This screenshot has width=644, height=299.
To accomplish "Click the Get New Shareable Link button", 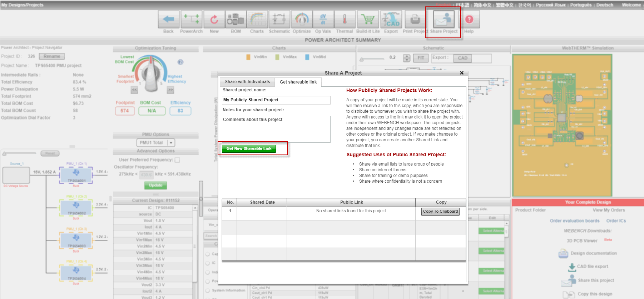I will pyautogui.click(x=249, y=148).
